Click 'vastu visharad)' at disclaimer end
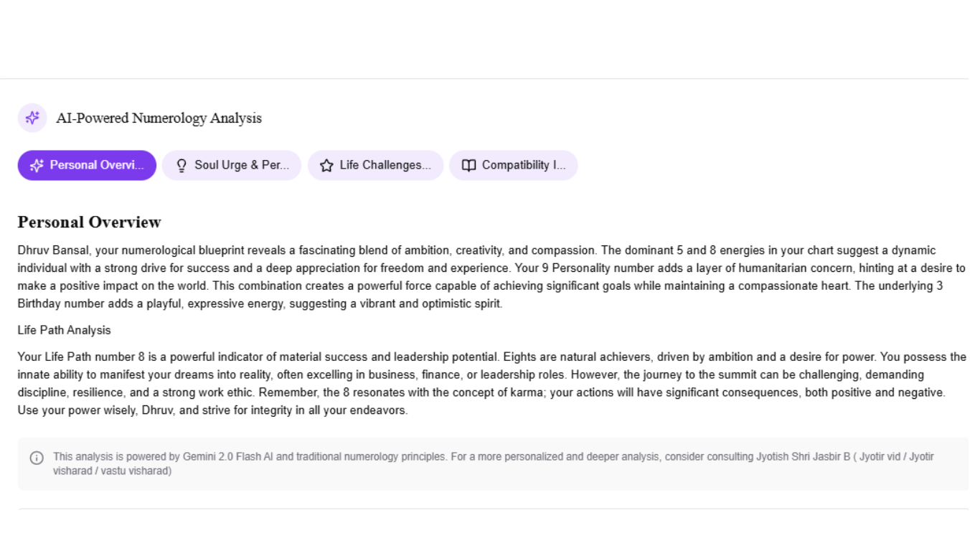The width and height of the screenshot is (980, 551). coord(136,471)
